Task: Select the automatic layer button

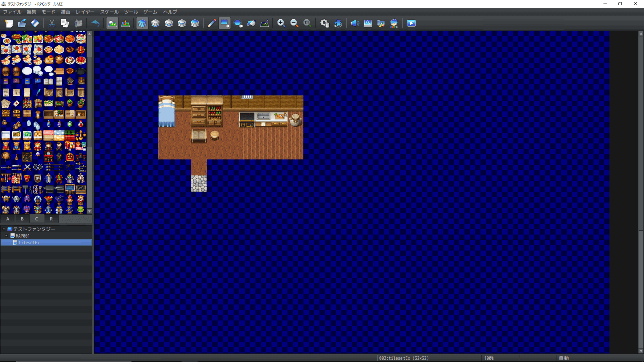Action: coord(142,23)
